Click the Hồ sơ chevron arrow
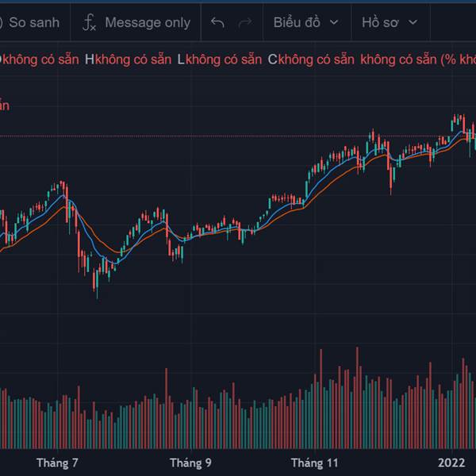476x476 pixels. 413,22
